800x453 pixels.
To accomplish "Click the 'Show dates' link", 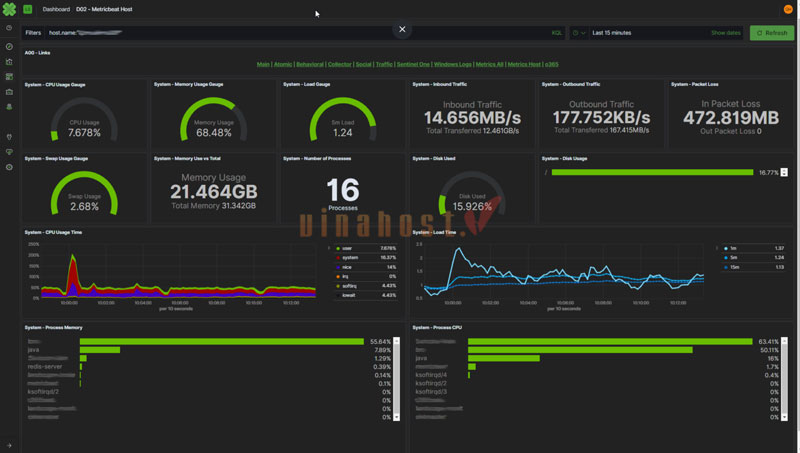I will tap(725, 33).
